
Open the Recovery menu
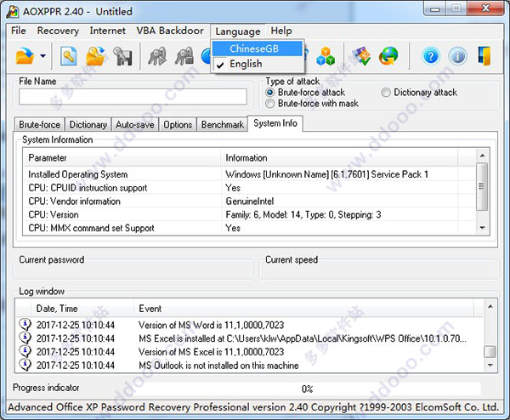58,31
